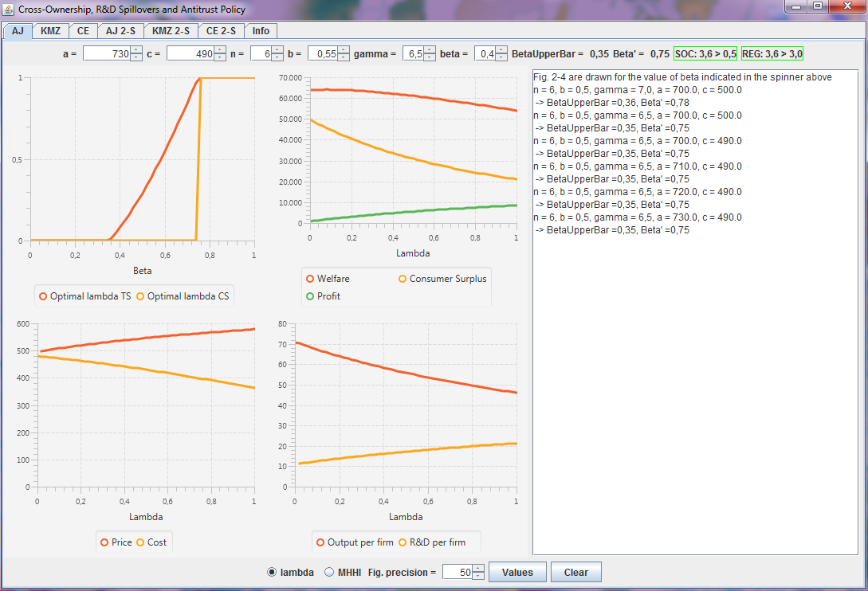The width and height of the screenshot is (868, 591).
Task: Click the Optimal lambda TS legend marker
Action: tap(43, 296)
